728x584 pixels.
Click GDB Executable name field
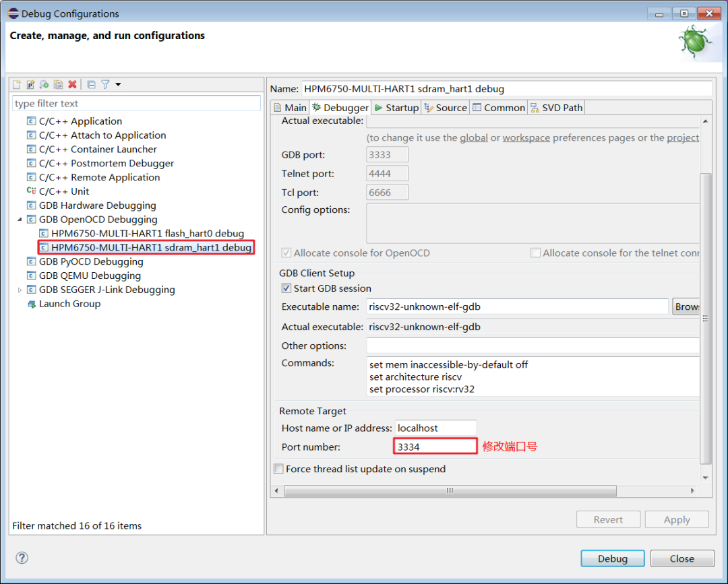coord(517,306)
